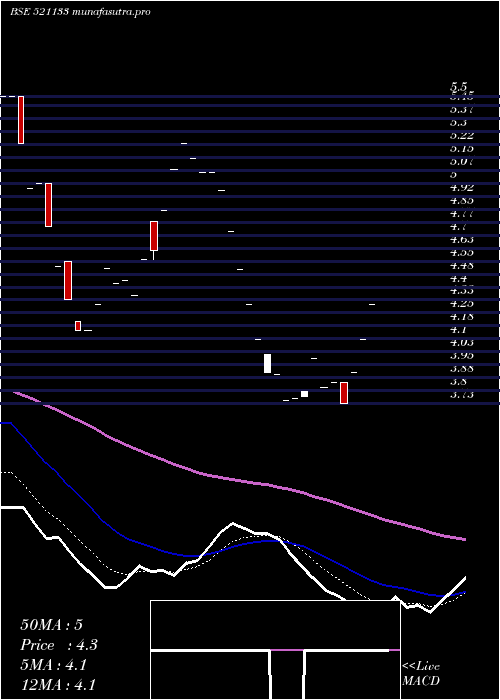Click the 5.37 price axis label

coord(462,110)
